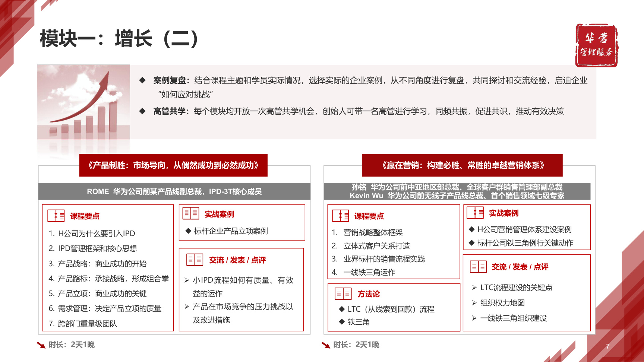Select the slide title 模块一：增长（二）
Viewport: 644px width, 362px height.
(x=120, y=38)
